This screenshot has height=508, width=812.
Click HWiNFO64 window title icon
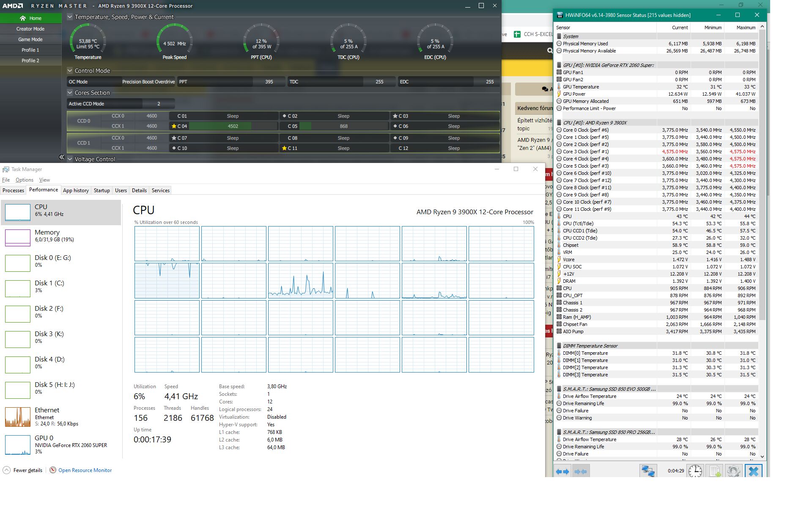(x=560, y=15)
